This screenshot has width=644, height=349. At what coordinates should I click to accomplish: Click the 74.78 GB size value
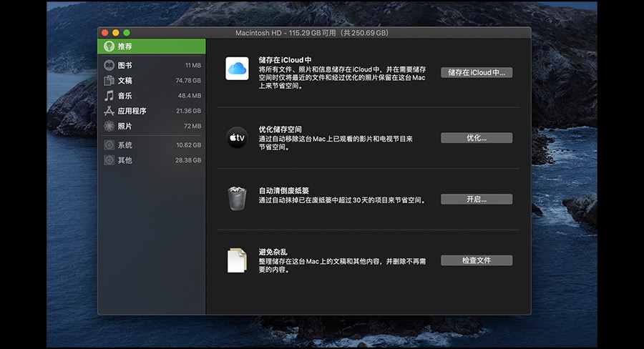pyautogui.click(x=188, y=81)
